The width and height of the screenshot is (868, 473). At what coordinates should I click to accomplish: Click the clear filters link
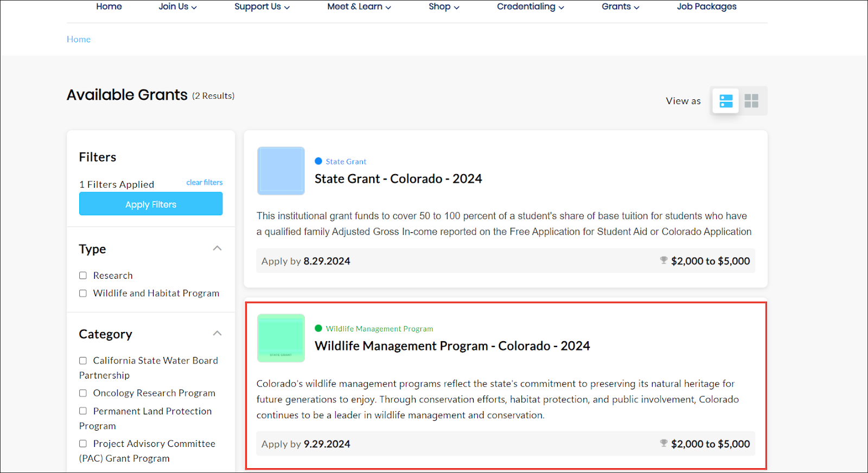[205, 183]
